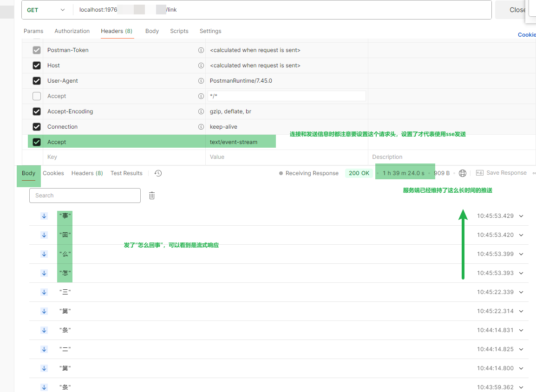Click the new header Description field
Image resolution: width=536 pixels, height=392 pixels.
[x=451, y=157]
